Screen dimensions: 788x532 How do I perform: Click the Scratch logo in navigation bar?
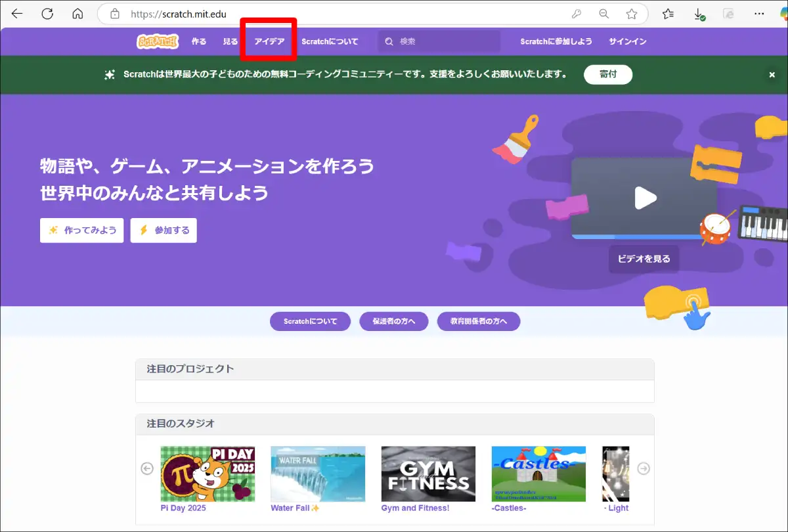pos(158,41)
